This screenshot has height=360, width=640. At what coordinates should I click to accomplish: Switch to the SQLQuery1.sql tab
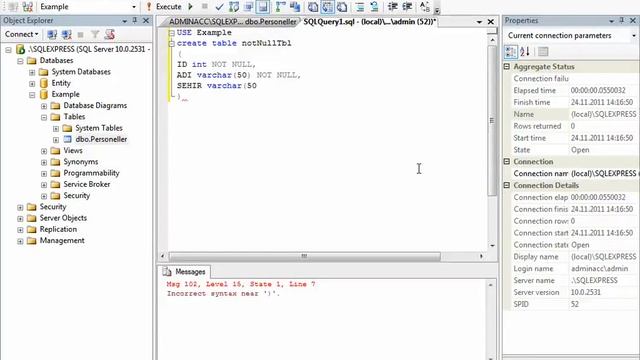click(369, 22)
